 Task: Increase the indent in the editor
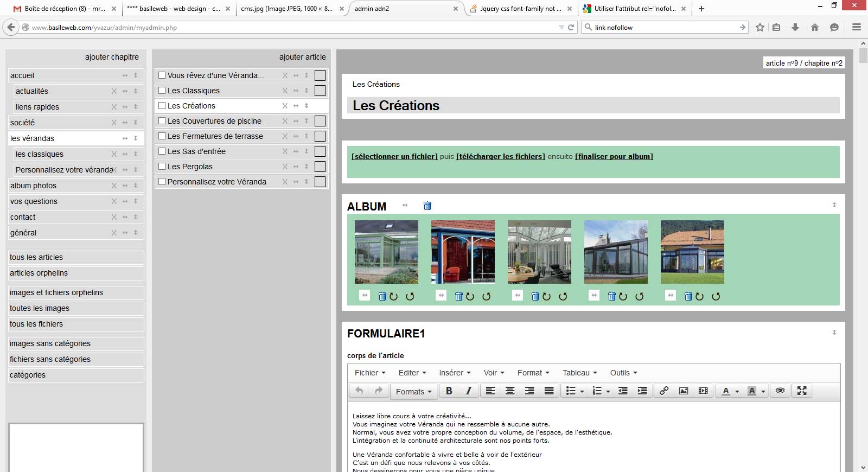(x=642, y=391)
